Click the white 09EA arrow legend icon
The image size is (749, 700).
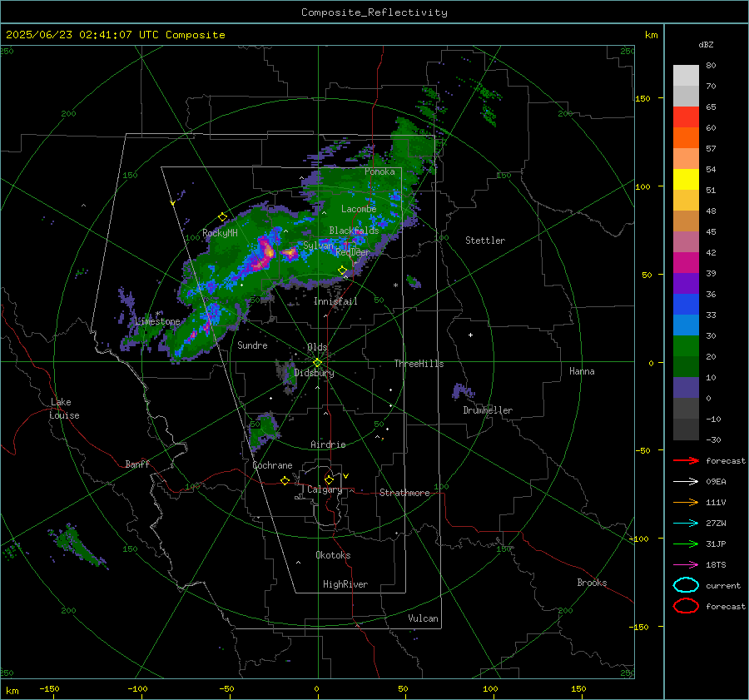coord(686,482)
